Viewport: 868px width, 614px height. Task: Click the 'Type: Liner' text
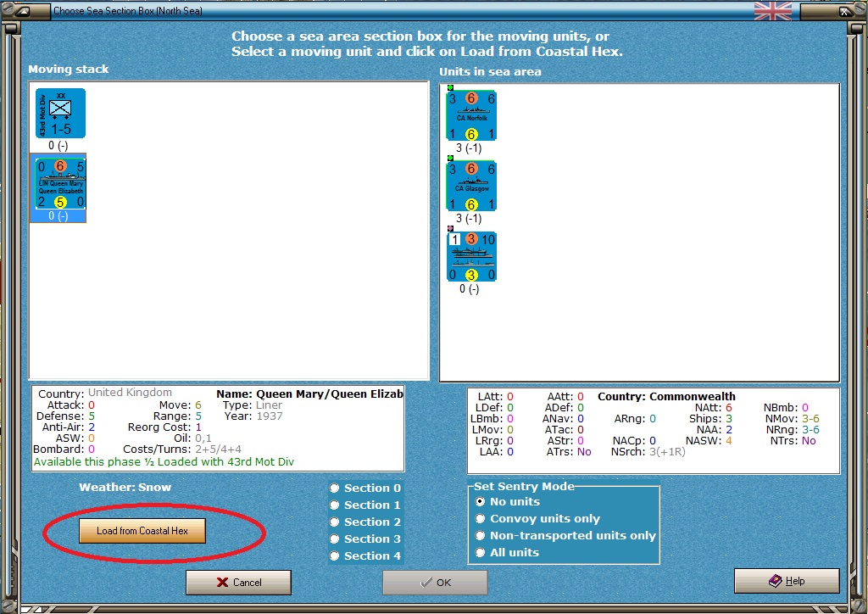coord(253,405)
